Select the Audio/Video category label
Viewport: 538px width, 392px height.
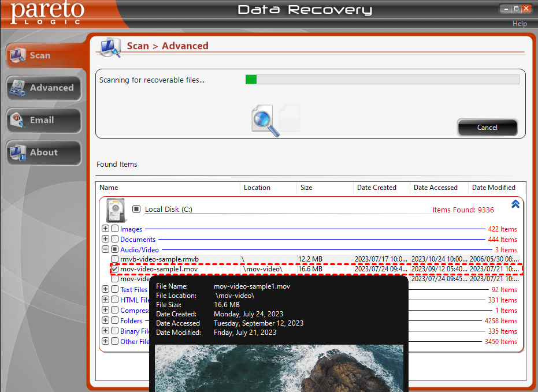coord(139,250)
